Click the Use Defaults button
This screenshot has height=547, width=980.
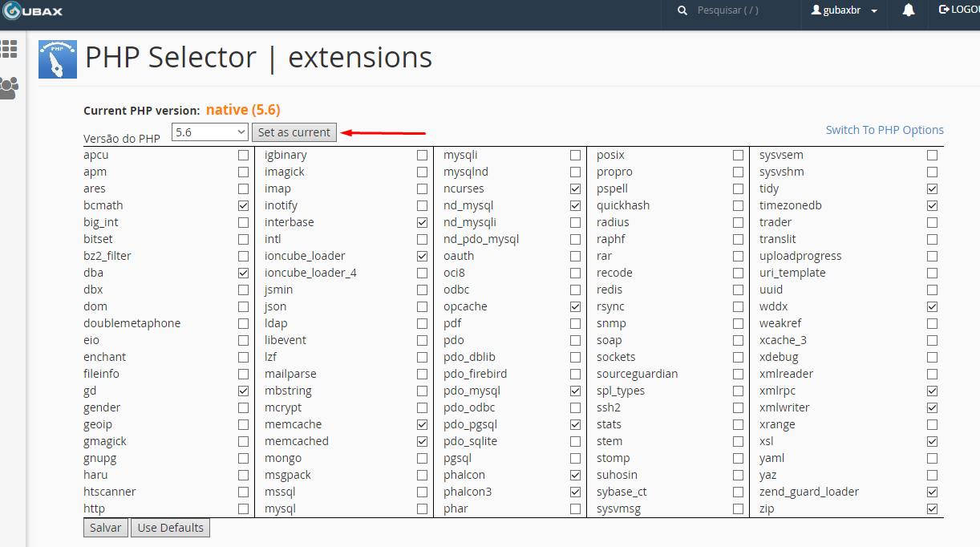pos(170,528)
